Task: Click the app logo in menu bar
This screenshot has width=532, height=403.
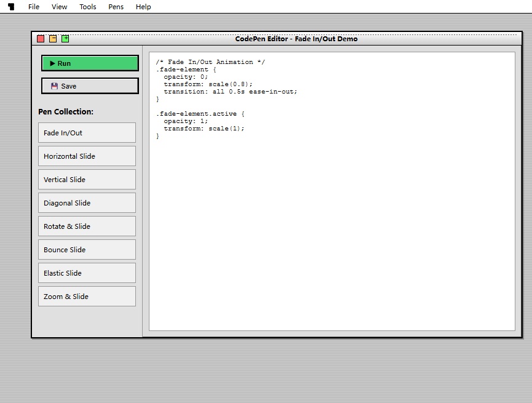Action: [x=11, y=6]
